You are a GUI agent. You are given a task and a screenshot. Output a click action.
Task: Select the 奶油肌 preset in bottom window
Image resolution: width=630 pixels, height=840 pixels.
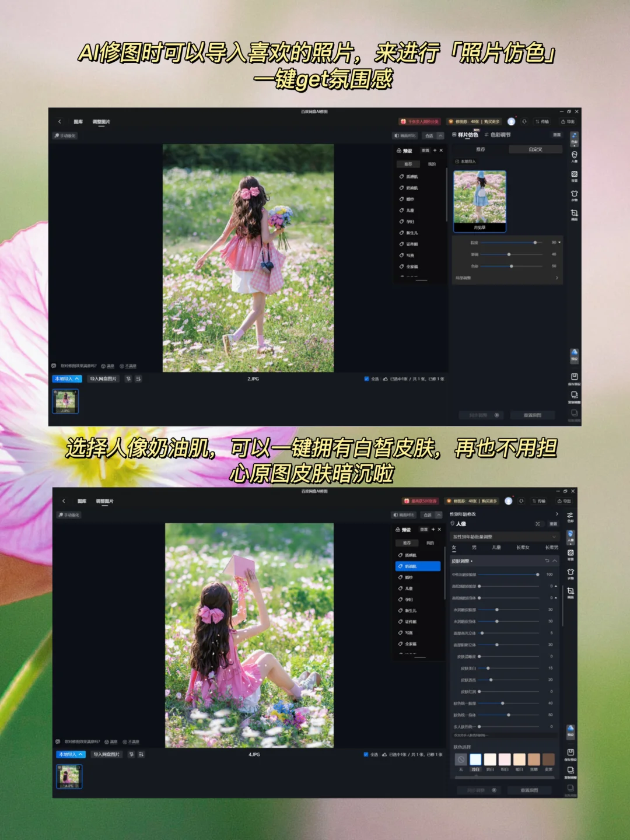[418, 566]
